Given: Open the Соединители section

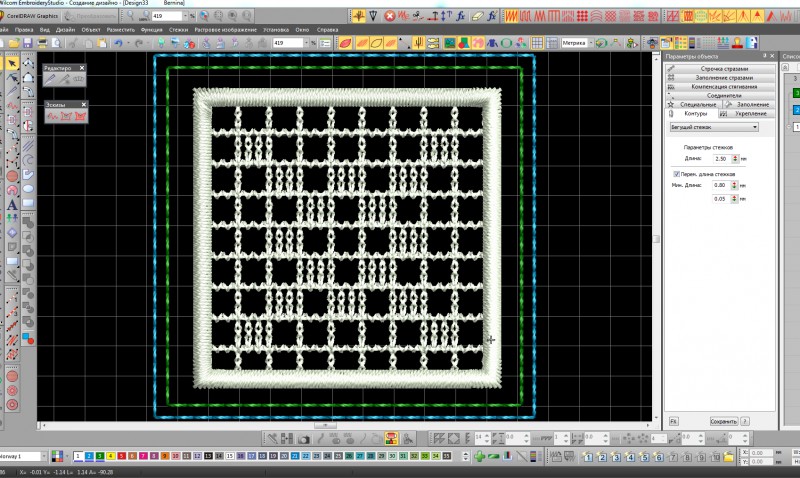Looking at the screenshot, I should coord(720,95).
